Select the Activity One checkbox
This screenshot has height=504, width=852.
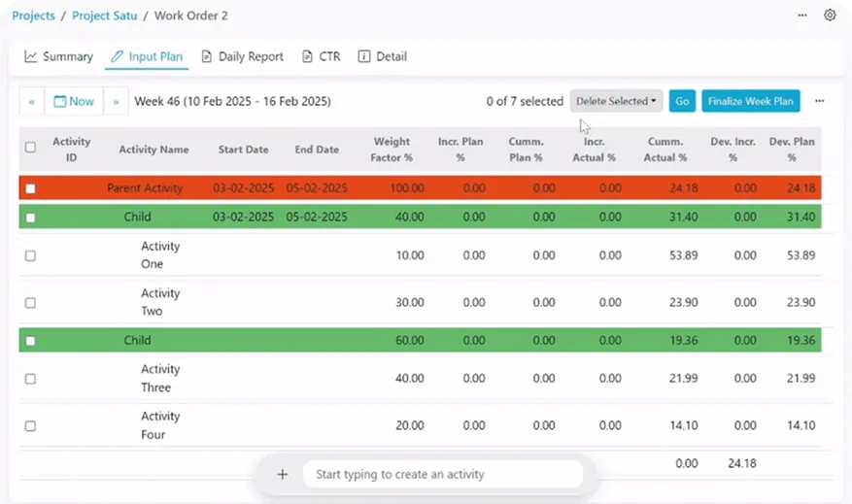point(30,255)
